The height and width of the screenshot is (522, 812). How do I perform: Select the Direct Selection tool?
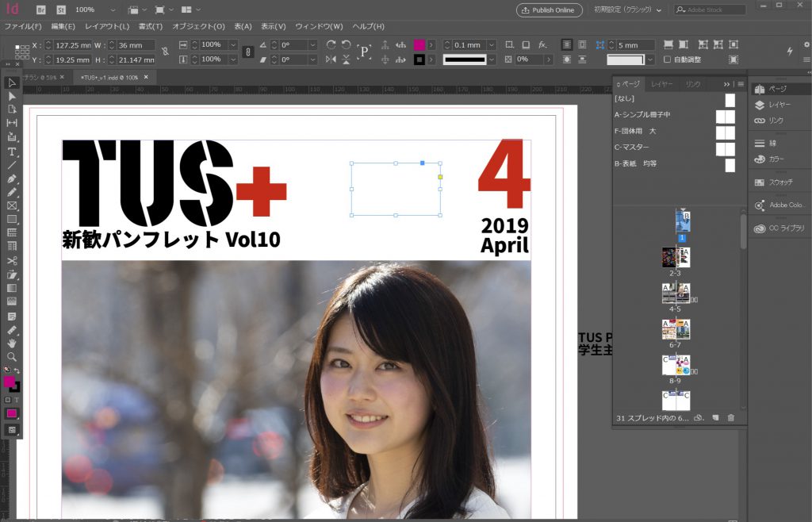[11, 96]
